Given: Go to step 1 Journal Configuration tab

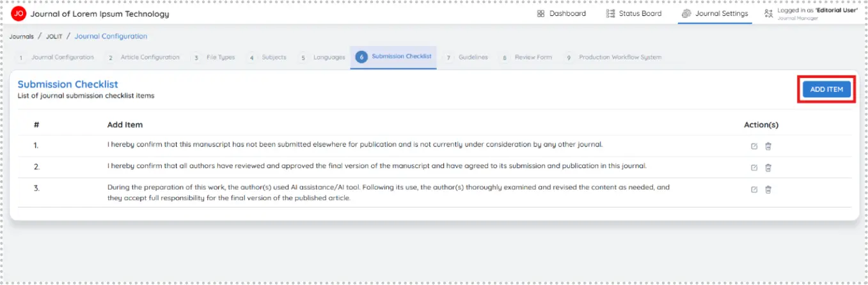Looking at the screenshot, I should (x=55, y=58).
